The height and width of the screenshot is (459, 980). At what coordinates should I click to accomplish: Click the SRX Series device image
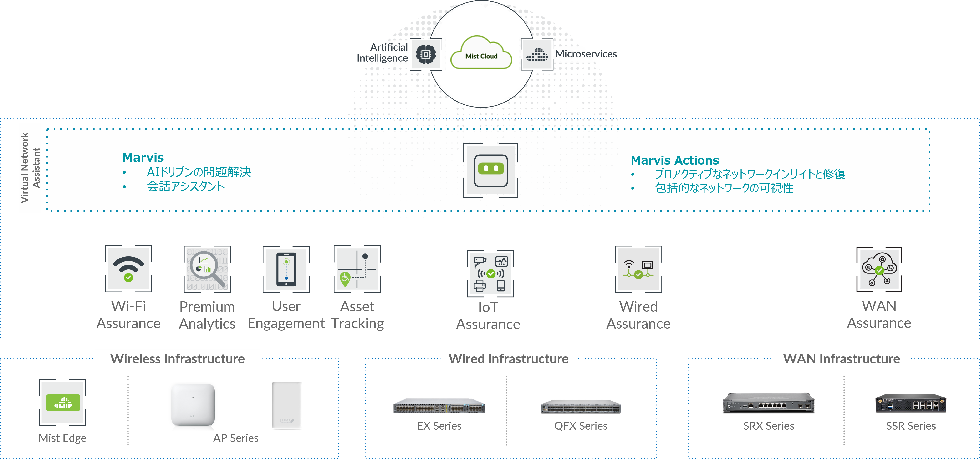tap(768, 402)
